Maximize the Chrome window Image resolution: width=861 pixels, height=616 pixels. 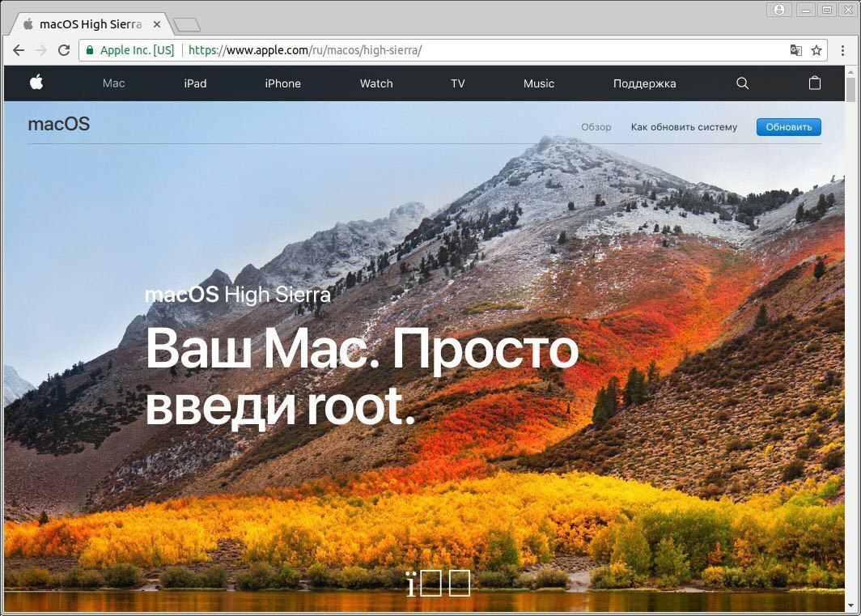[827, 10]
